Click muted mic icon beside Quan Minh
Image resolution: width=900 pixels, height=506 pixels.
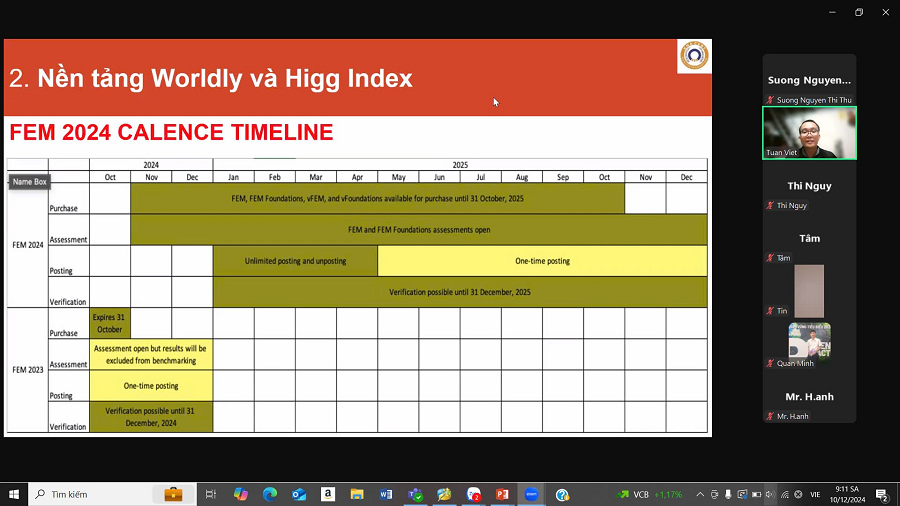click(x=770, y=363)
